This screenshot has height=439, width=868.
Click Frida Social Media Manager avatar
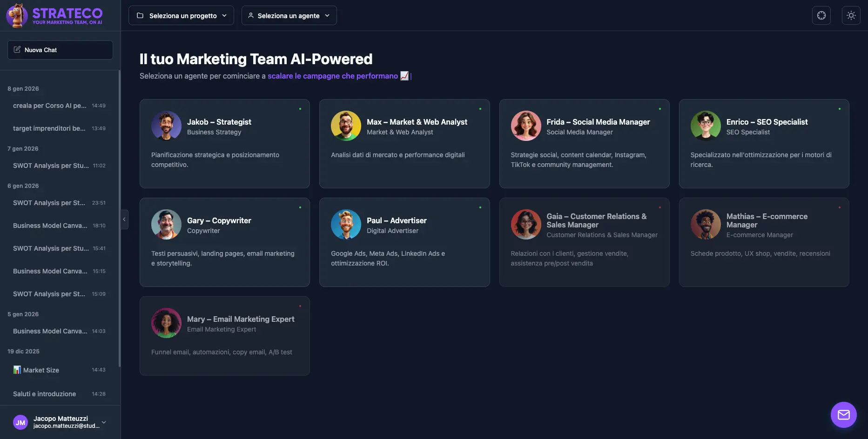point(526,126)
